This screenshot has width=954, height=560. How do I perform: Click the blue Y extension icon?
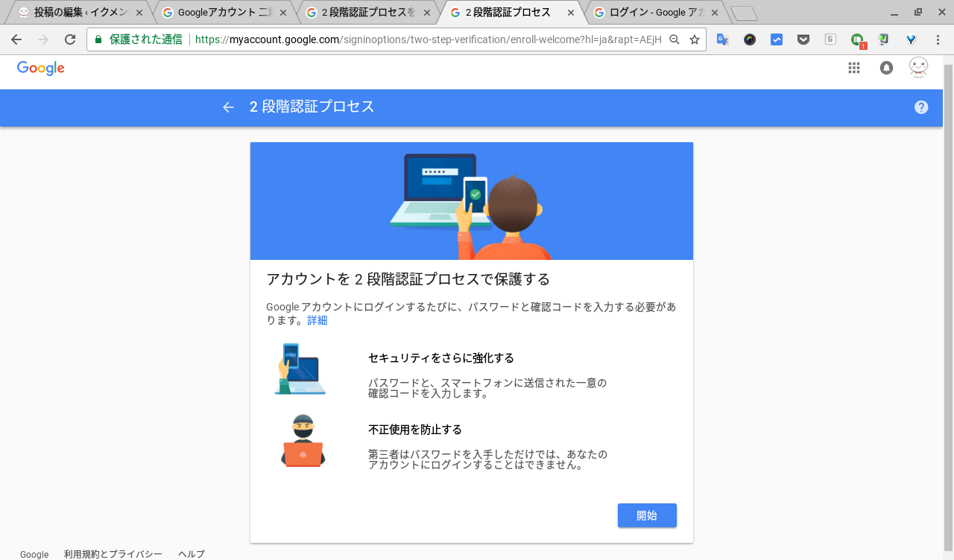tap(911, 39)
